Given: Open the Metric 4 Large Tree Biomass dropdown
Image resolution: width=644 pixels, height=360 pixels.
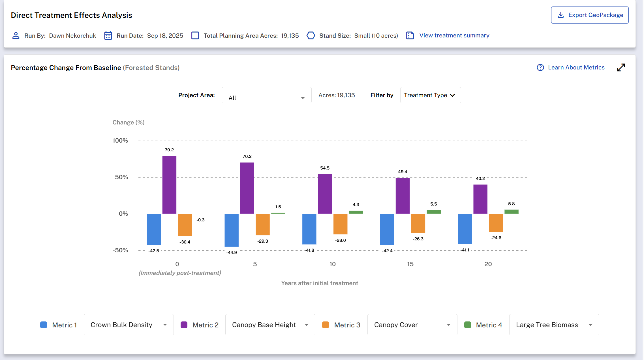Looking at the screenshot, I should pyautogui.click(x=554, y=325).
